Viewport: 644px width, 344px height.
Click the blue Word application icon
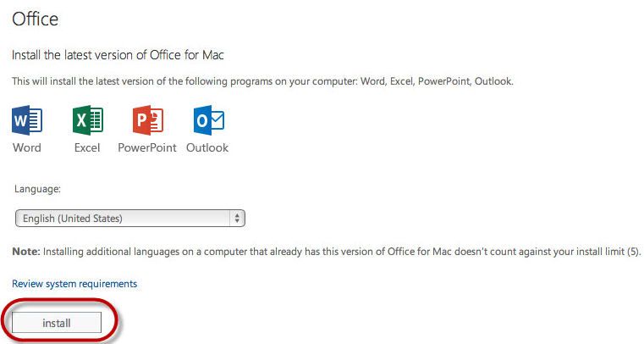[x=27, y=120]
